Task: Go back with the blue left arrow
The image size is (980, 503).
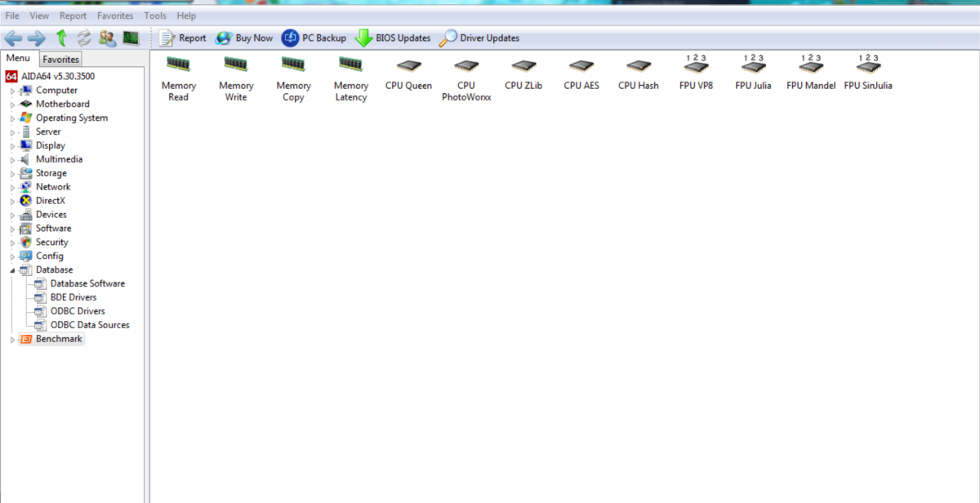Action: [13, 38]
